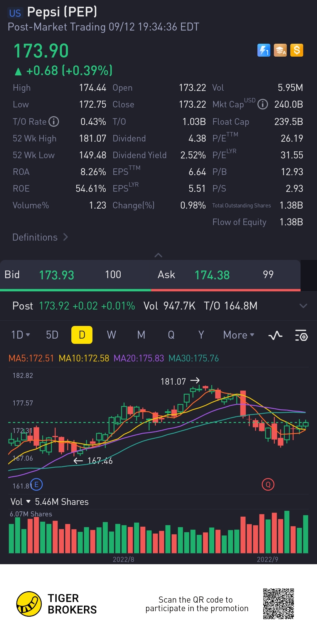Viewport: 317px width, 644px height.
Task: Tap the MA20:175.83 indicator label
Action: tap(139, 358)
